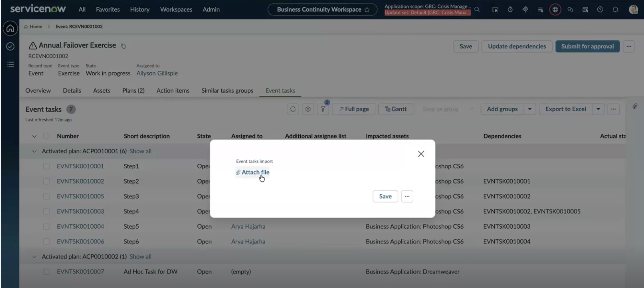Image resolution: width=644 pixels, height=288 pixels.
Task: Check the box for EVNTSK0010005
Action: coord(46,196)
